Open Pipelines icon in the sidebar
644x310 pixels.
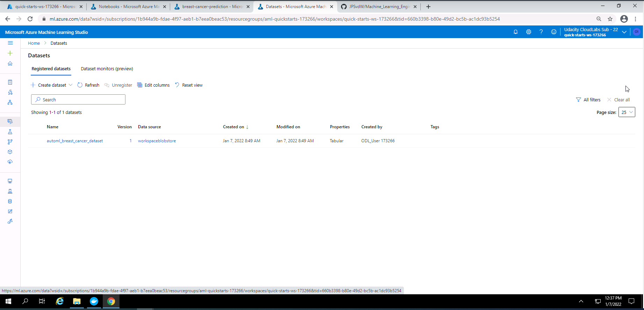pos(10,142)
